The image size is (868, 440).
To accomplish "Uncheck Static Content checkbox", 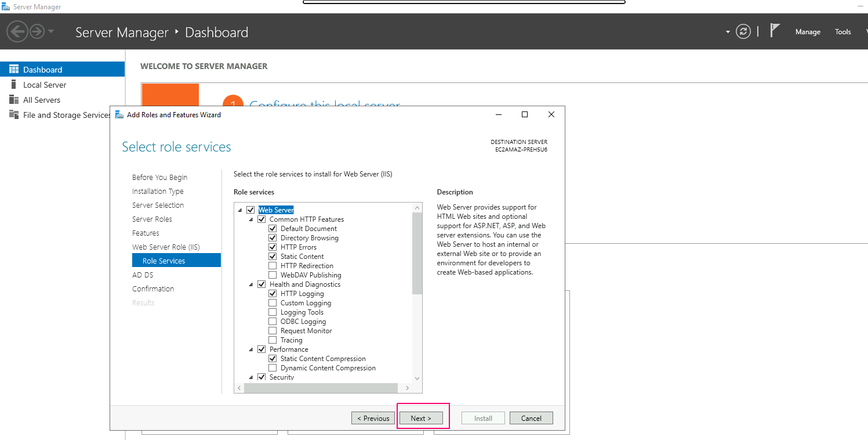I will (273, 256).
